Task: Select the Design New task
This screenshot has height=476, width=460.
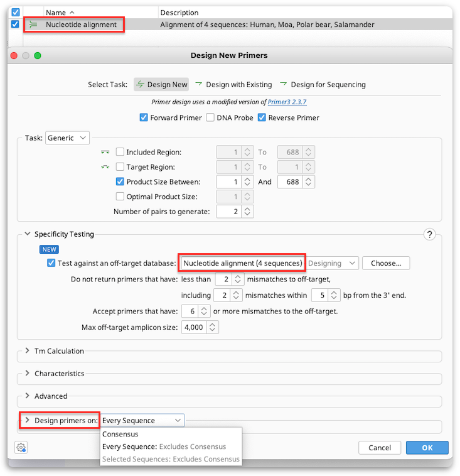Action: click(x=161, y=84)
